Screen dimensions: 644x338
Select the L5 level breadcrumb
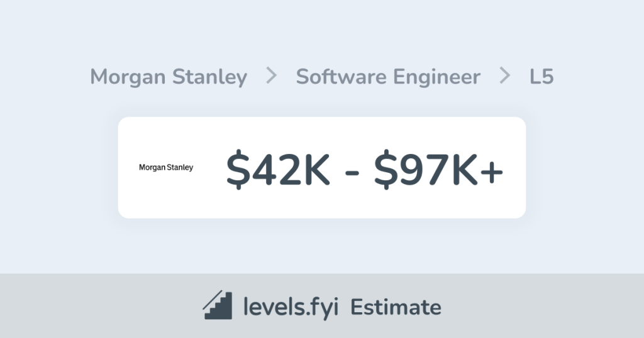(541, 77)
